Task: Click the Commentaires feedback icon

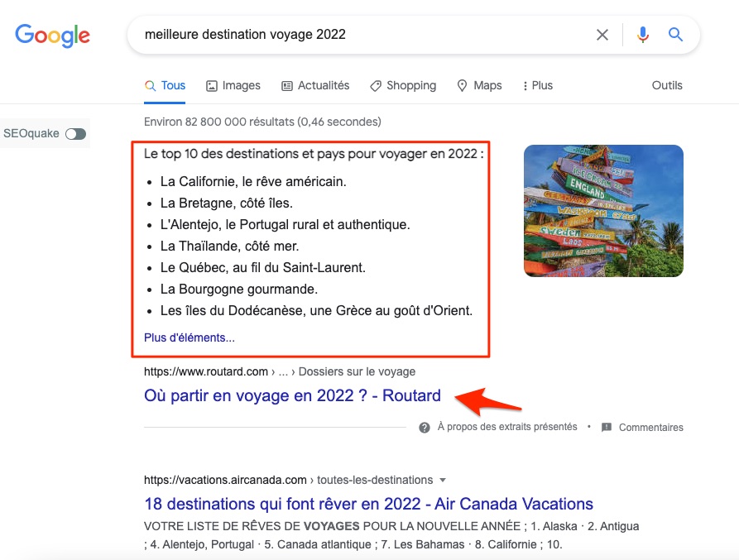Action: click(x=607, y=428)
